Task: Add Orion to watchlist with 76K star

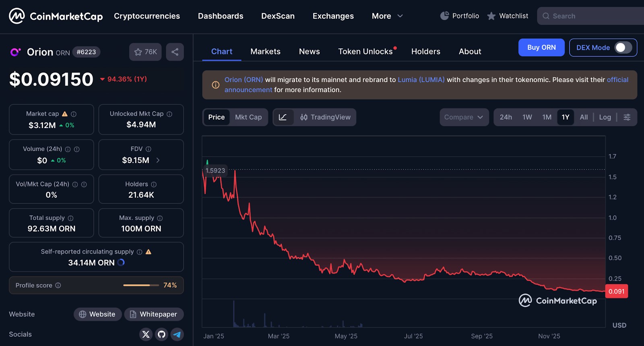Action: point(145,52)
